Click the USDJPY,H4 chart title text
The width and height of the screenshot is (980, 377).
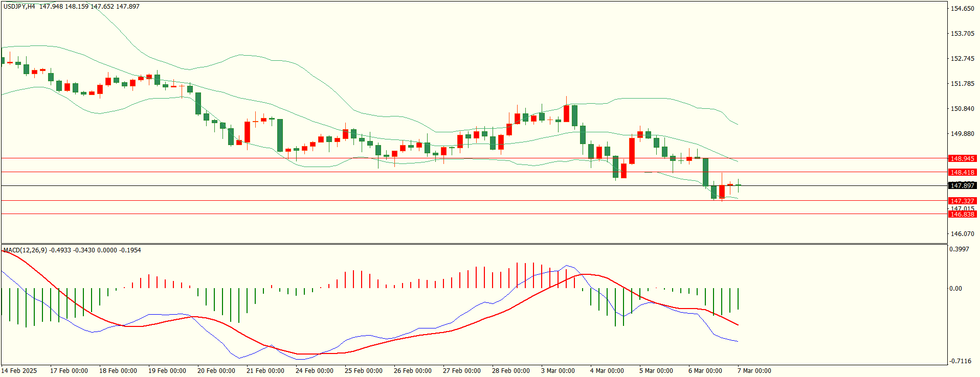click(x=19, y=7)
